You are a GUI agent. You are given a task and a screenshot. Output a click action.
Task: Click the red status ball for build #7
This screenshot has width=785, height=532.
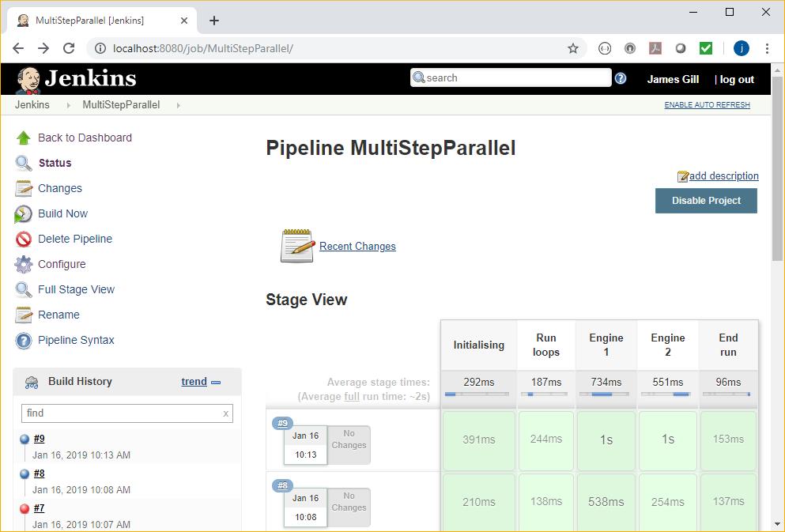tap(25, 509)
